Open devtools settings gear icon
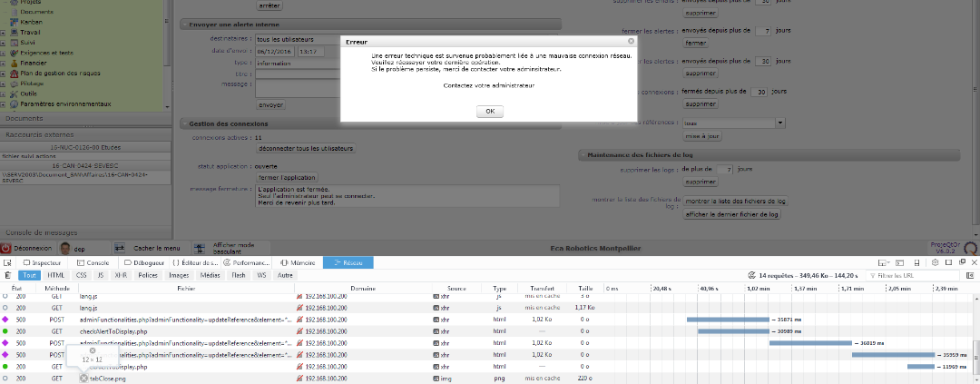The height and width of the screenshot is (384, 980). [x=934, y=262]
